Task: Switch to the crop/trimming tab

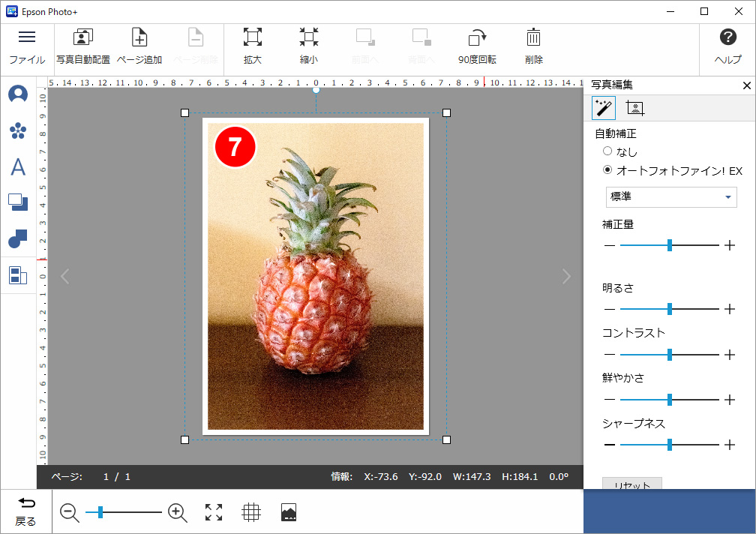Action: point(635,109)
